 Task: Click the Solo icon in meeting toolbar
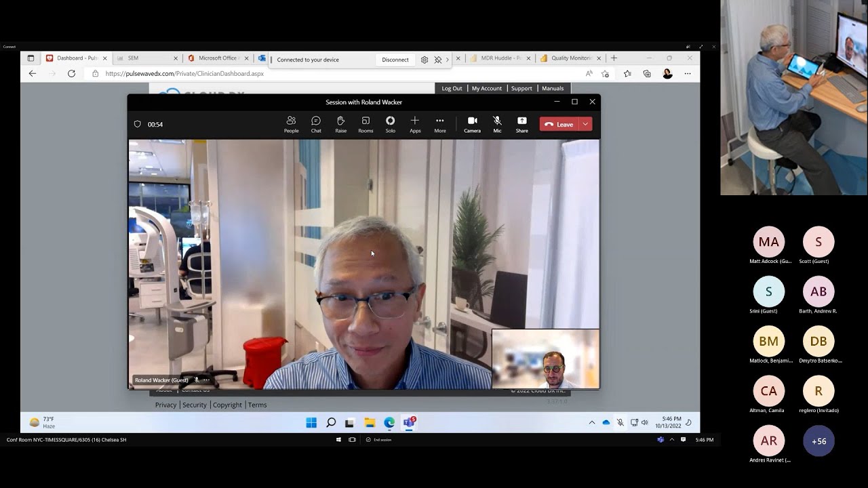390,124
